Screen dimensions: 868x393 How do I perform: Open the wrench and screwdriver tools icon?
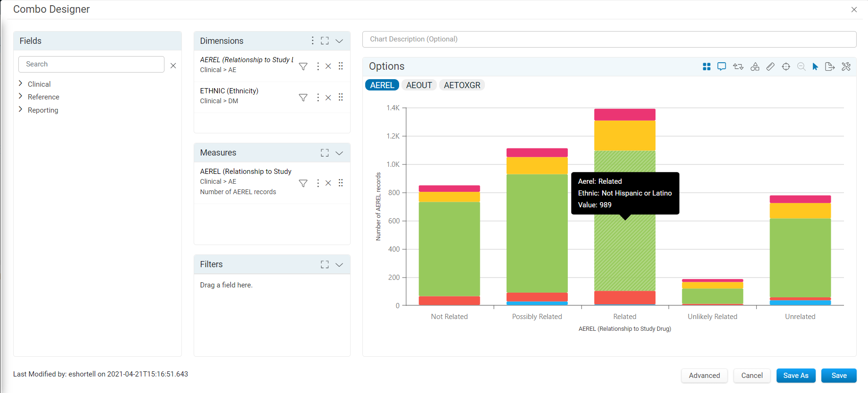click(846, 66)
